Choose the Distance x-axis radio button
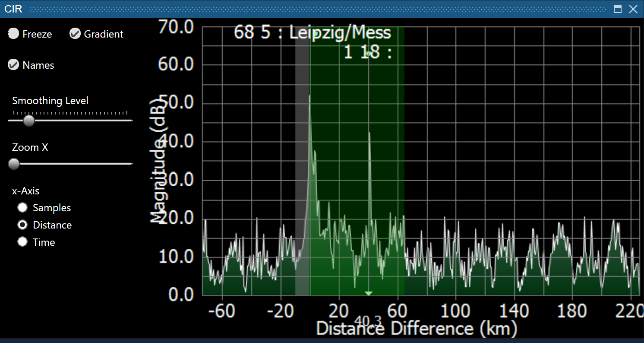This screenshot has width=644, height=343. [x=22, y=225]
